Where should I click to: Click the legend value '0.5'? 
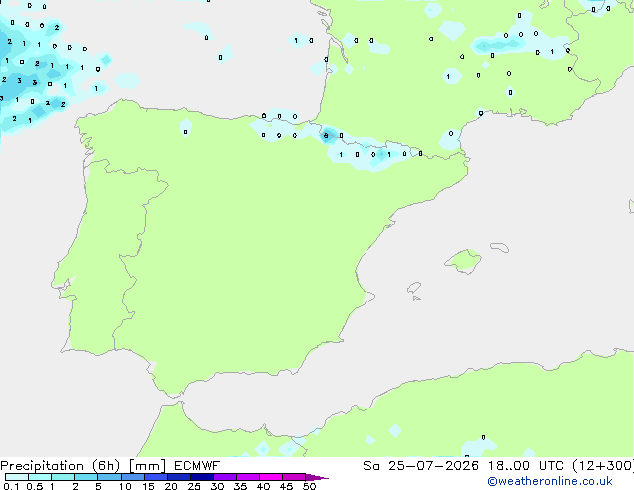tap(35, 486)
